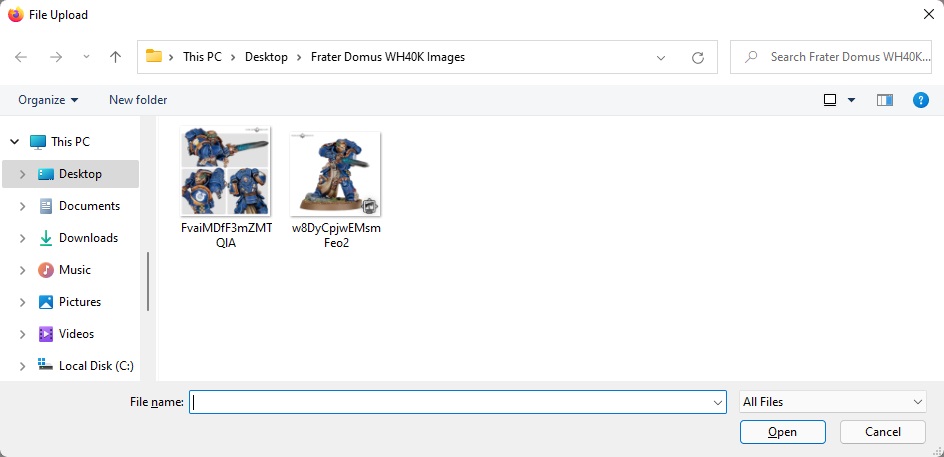Expand the address bar path history dropdown
The image size is (944, 457).
coord(661,57)
